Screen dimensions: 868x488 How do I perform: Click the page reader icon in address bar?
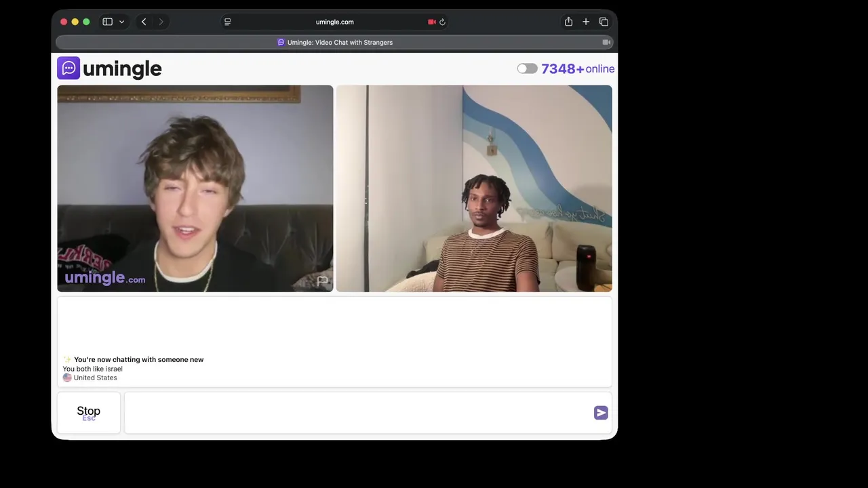pyautogui.click(x=227, y=22)
